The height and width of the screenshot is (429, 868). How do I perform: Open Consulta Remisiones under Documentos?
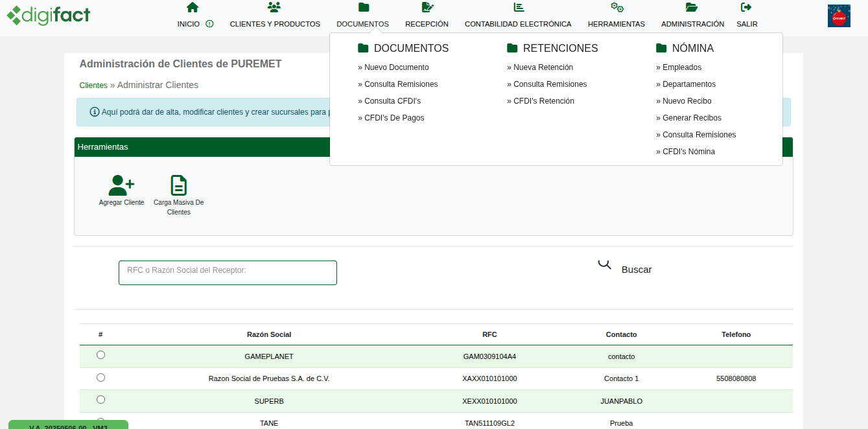(398, 84)
